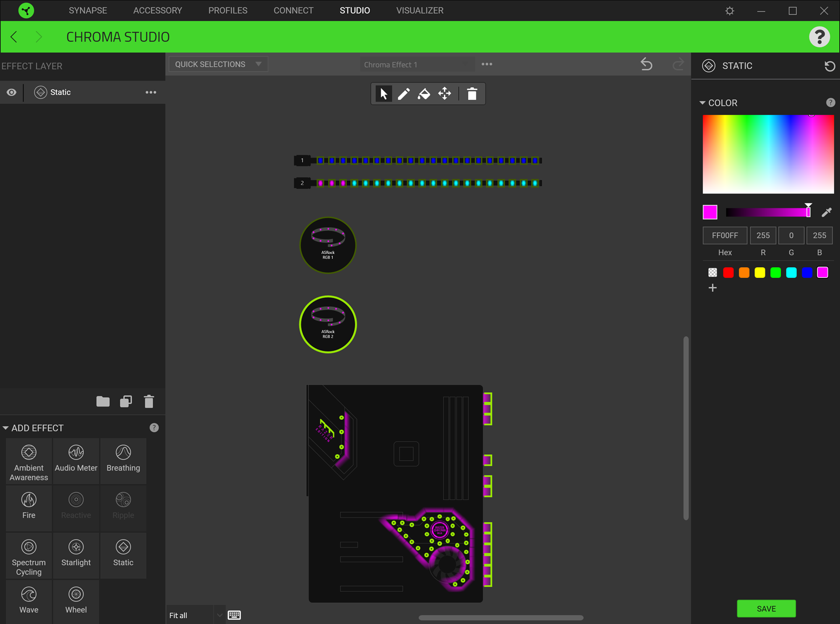Choose the transparent preset swatch
Screen dimensions: 840x624
[x=712, y=273]
